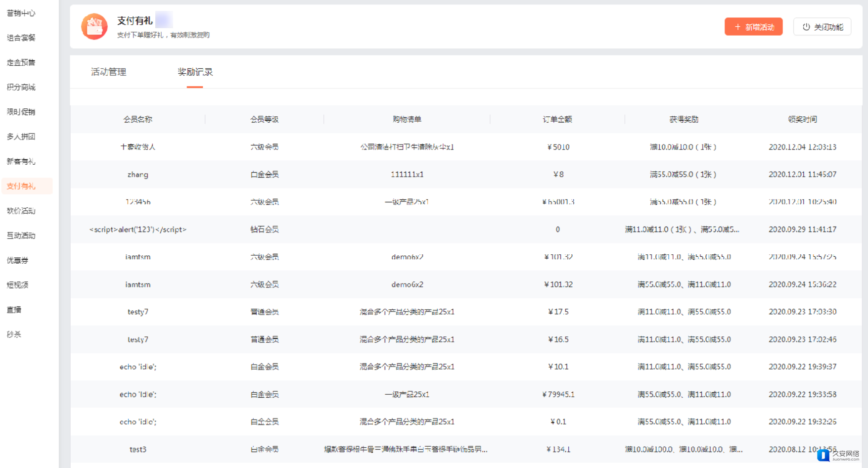This screenshot has height=468, width=868.
Task: Click timestamp 2020.09.29 11:41:17
Action: pyautogui.click(x=803, y=230)
